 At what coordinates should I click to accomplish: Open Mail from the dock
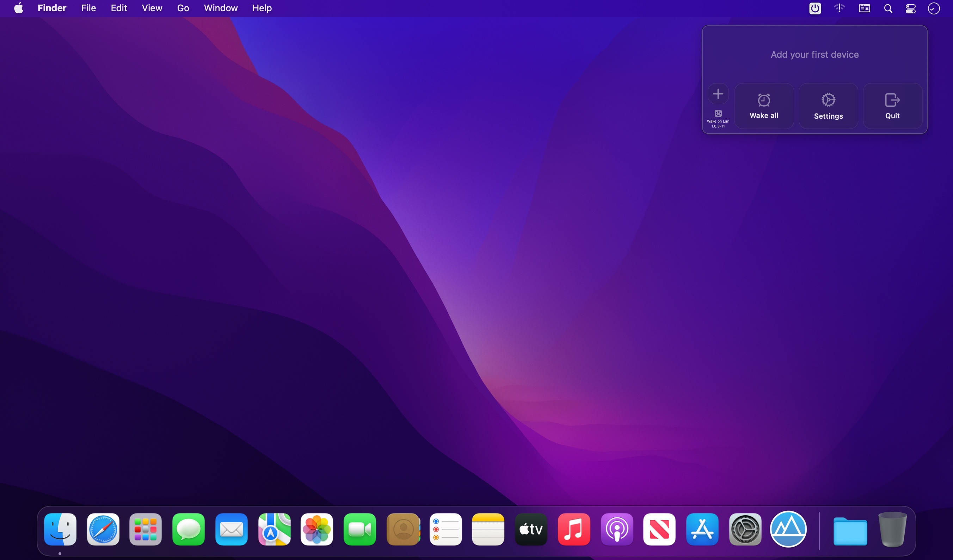tap(232, 529)
